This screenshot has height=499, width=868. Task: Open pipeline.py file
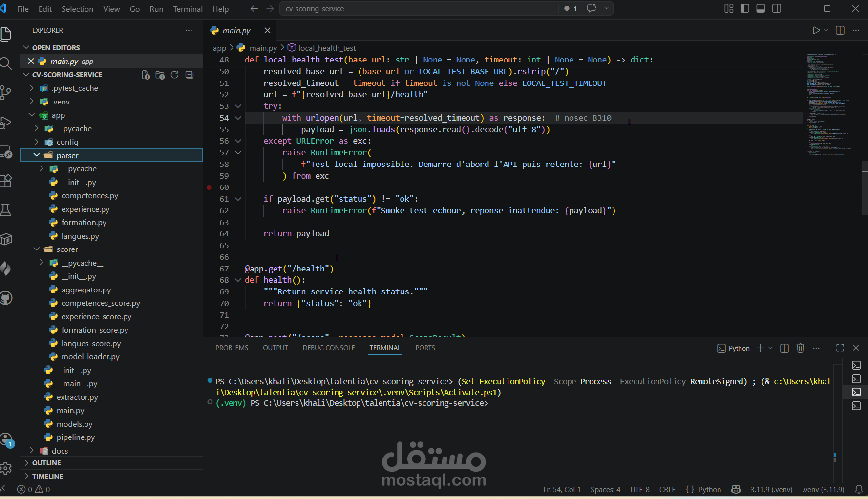point(76,437)
